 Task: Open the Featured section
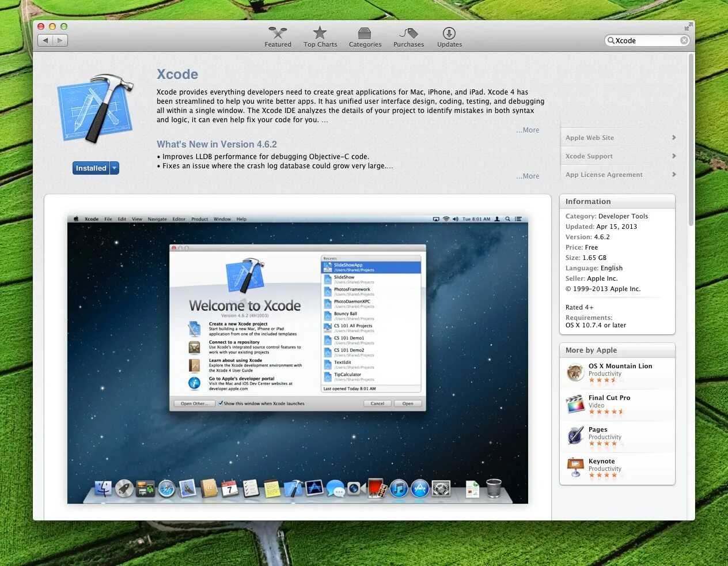(x=278, y=37)
